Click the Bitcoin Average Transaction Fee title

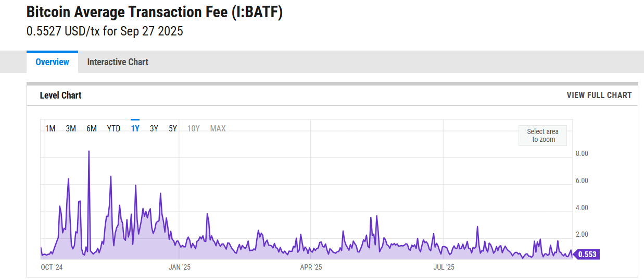coord(154,11)
